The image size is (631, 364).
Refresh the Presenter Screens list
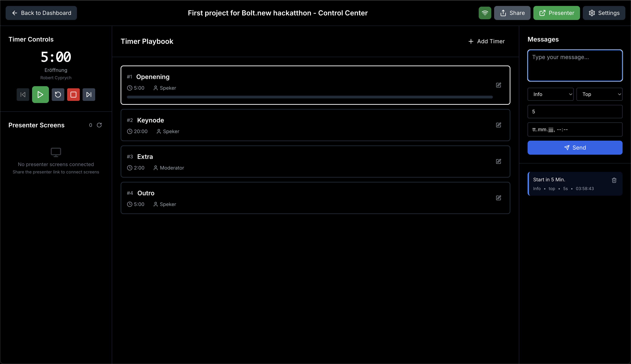click(x=99, y=125)
